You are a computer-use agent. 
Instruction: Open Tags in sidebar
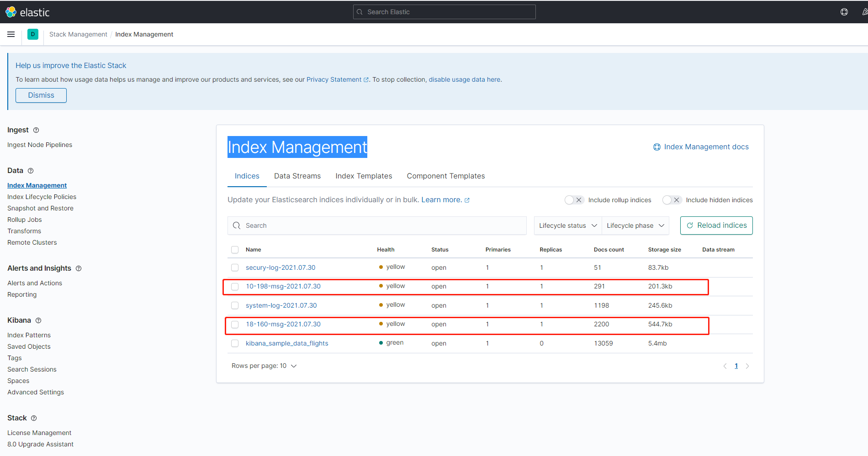(15, 358)
